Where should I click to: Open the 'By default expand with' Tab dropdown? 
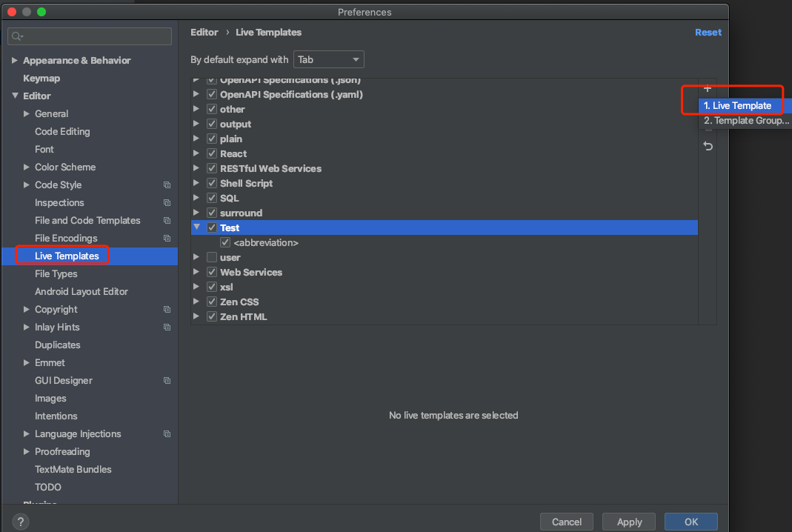click(x=328, y=59)
